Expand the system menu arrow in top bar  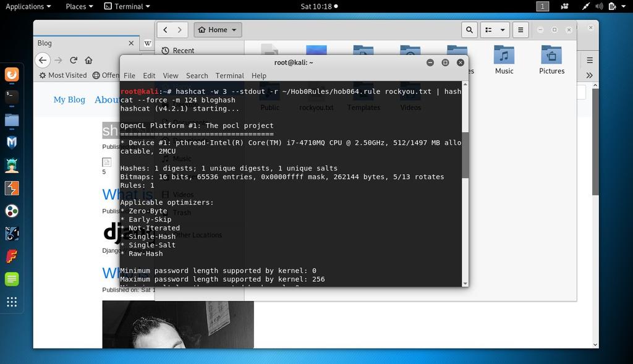click(x=624, y=6)
